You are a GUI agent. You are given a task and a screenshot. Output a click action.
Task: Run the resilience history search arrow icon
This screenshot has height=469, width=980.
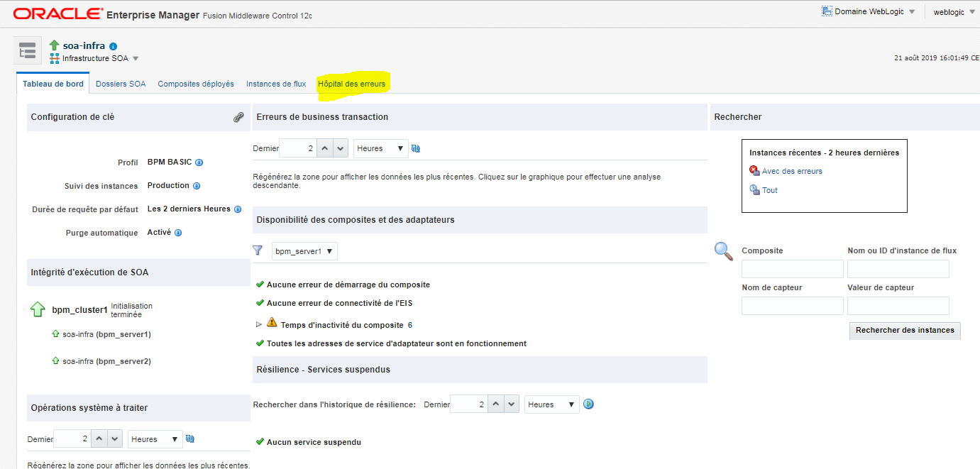click(588, 404)
